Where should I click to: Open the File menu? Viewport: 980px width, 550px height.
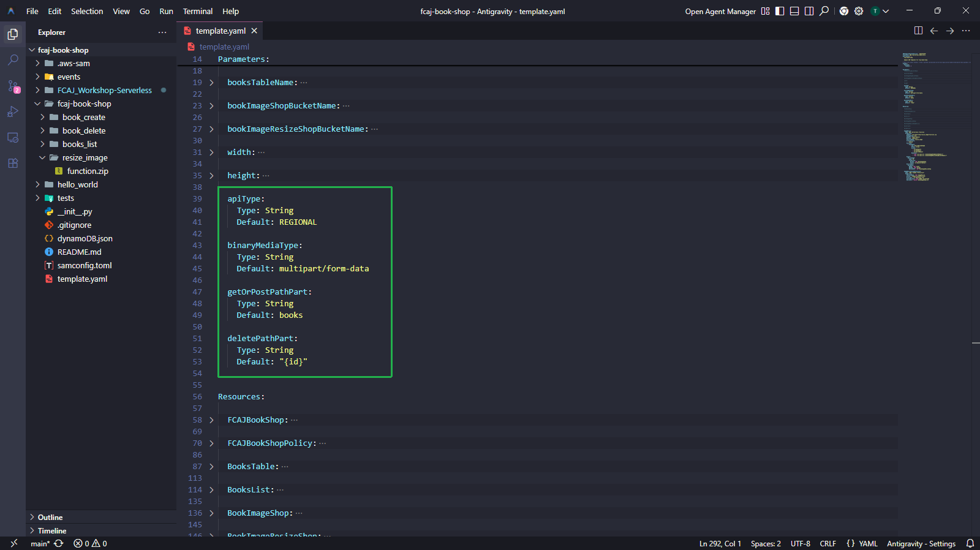(x=32, y=11)
